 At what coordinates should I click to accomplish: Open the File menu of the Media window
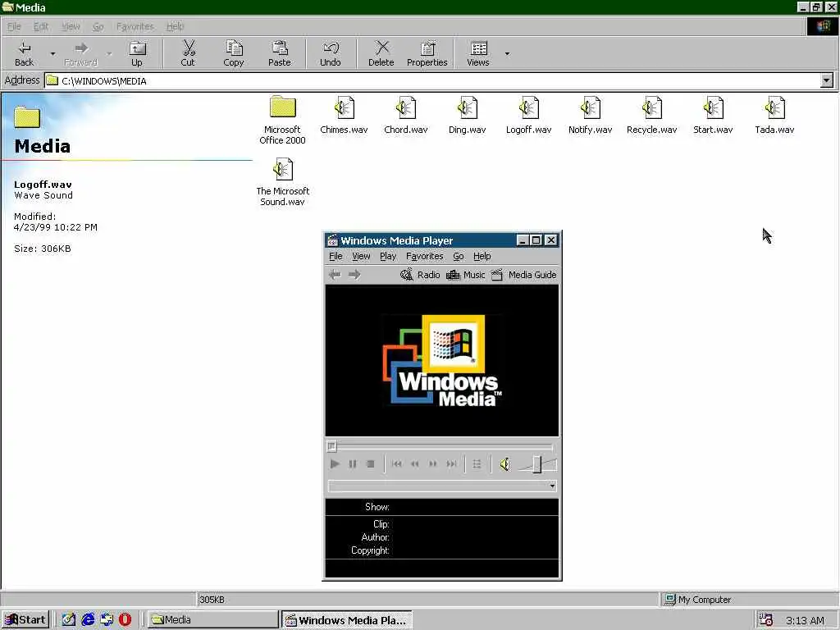point(14,26)
